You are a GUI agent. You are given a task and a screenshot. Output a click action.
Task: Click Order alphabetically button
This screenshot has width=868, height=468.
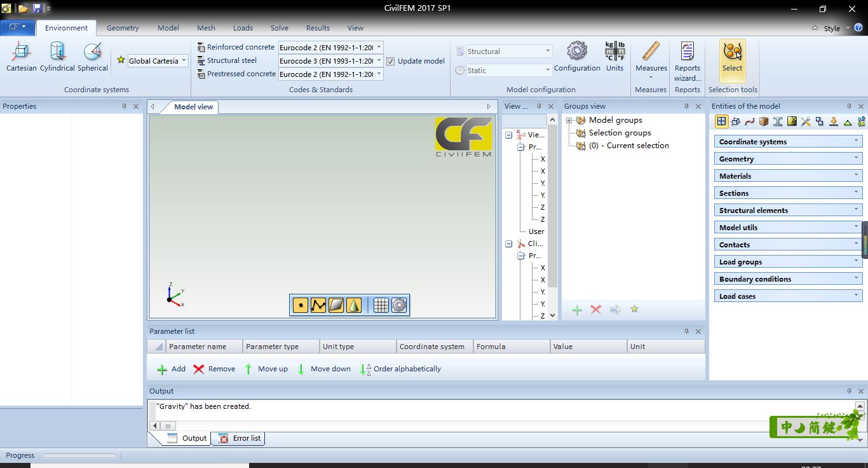pos(400,369)
